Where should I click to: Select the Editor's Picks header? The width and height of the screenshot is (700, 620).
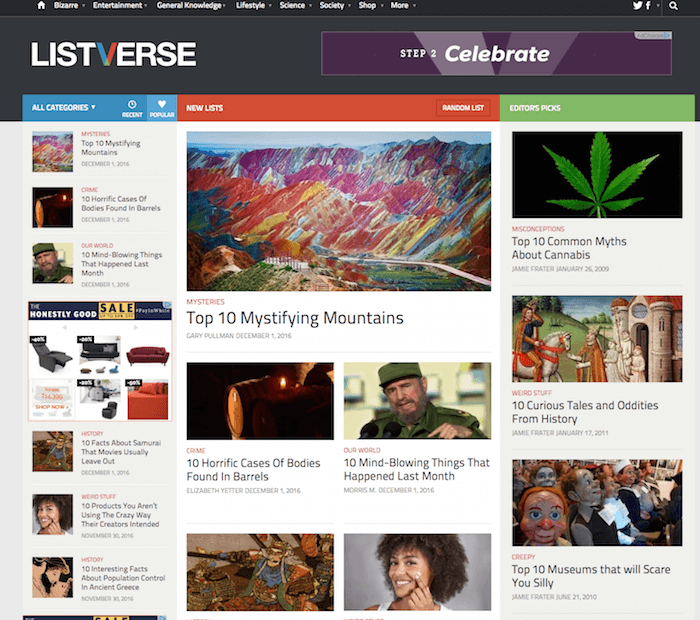[535, 108]
